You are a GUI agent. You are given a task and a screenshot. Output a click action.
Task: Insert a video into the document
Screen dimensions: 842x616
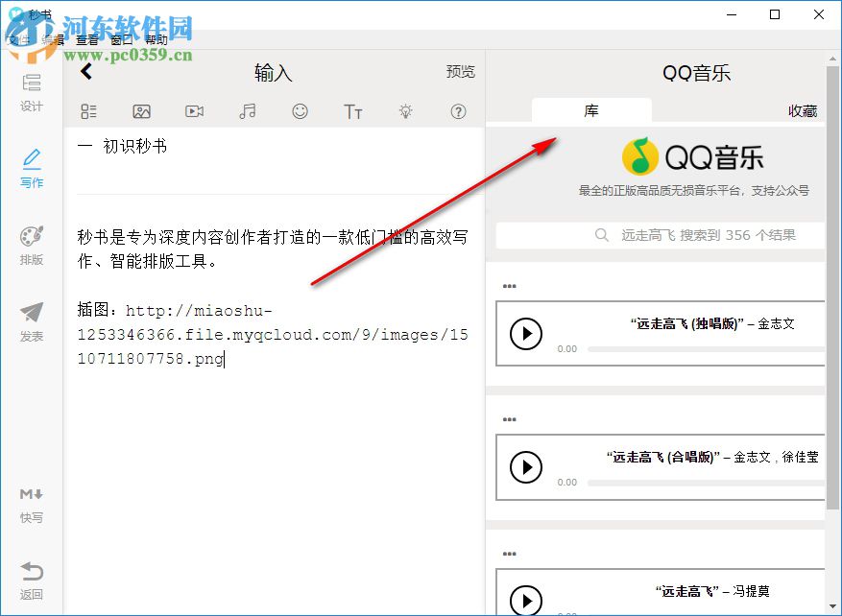pyautogui.click(x=194, y=111)
